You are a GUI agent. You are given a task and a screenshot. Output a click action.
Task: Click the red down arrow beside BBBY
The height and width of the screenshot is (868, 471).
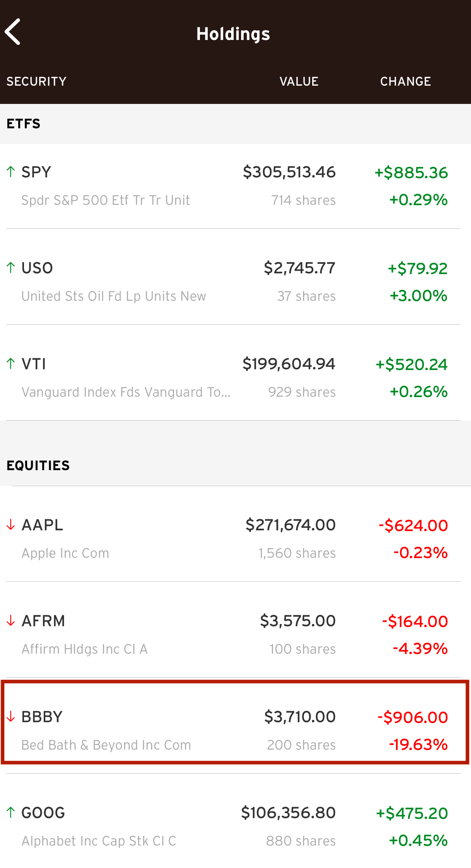(x=11, y=716)
